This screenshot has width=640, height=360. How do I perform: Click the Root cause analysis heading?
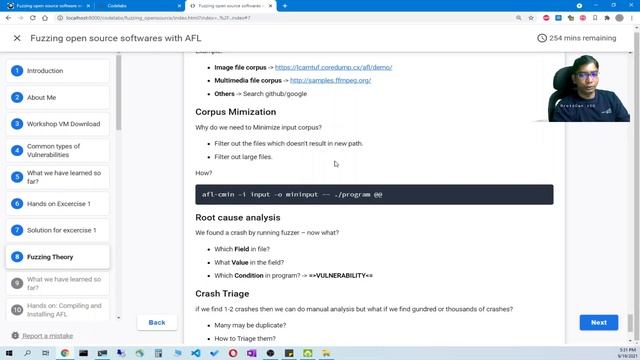tap(238, 218)
